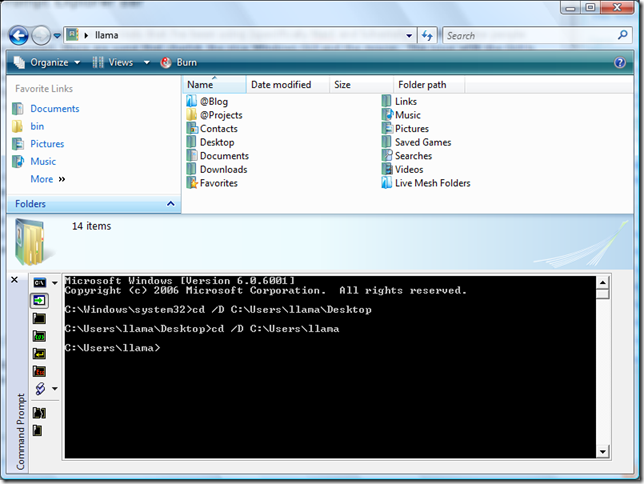The width and height of the screenshot is (644, 484).
Task: Click the Forward navigation arrow
Action: pos(41,36)
